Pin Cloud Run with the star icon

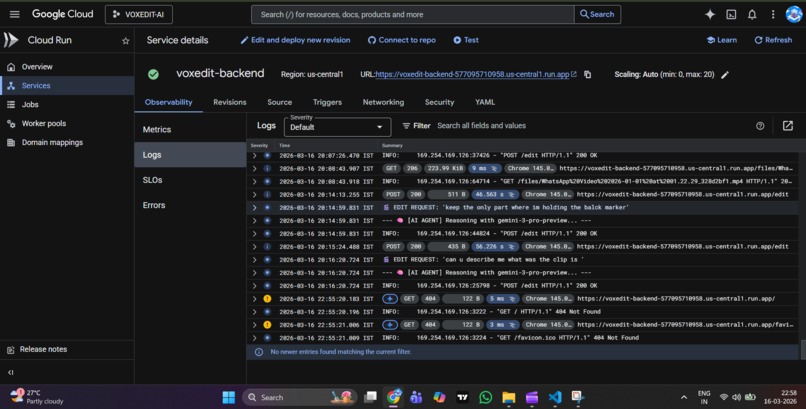click(x=125, y=41)
